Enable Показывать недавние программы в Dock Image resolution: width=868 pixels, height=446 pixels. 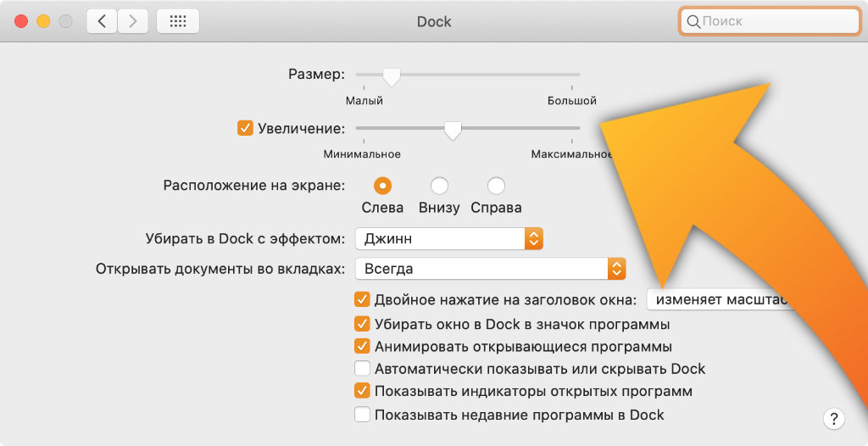click(x=362, y=415)
